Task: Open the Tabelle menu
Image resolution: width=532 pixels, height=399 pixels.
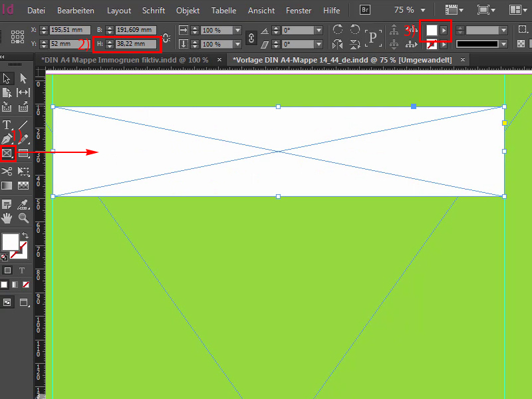Action: click(223, 10)
